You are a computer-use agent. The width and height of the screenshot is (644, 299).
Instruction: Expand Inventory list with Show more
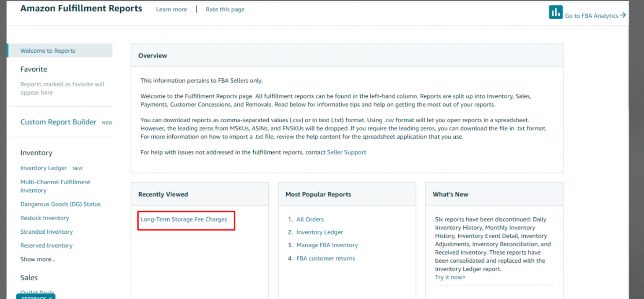tap(38, 259)
